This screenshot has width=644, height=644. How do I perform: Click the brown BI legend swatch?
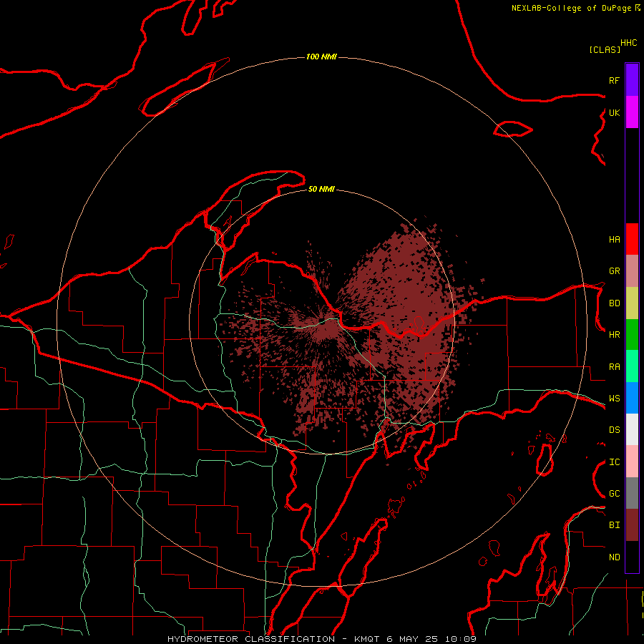coord(632,525)
